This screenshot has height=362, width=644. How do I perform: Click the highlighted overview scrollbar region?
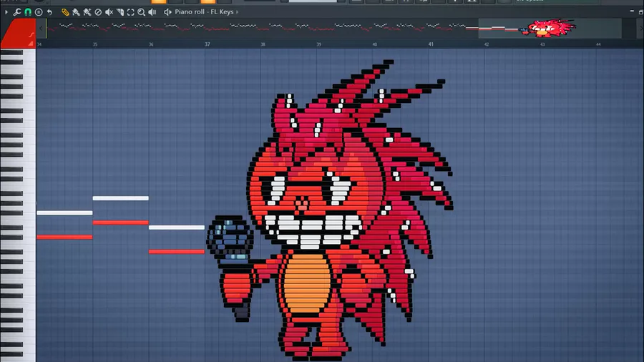[550, 28]
